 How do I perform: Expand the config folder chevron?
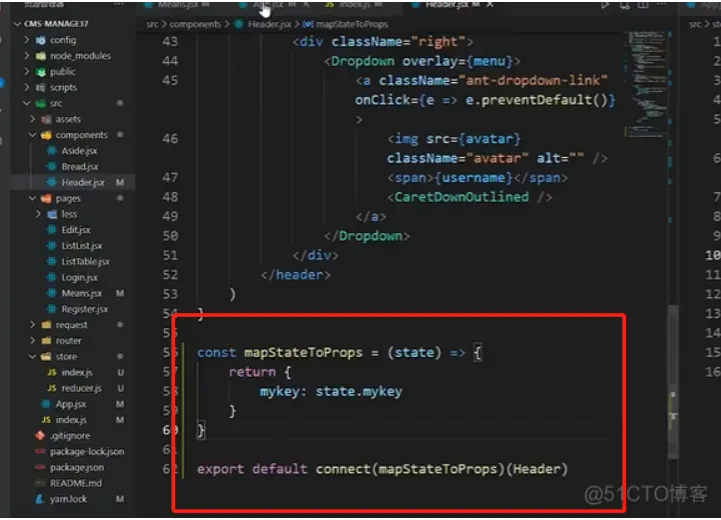pos(27,40)
